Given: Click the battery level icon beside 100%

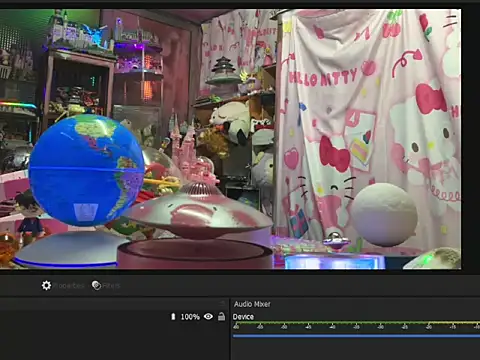Looking at the screenshot, I should pyautogui.click(x=173, y=316).
